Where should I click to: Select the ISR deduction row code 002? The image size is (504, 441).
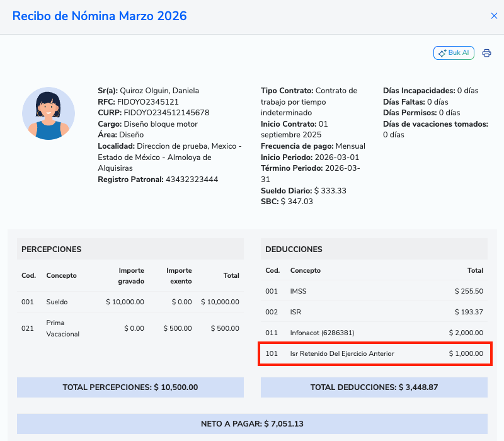(374, 312)
